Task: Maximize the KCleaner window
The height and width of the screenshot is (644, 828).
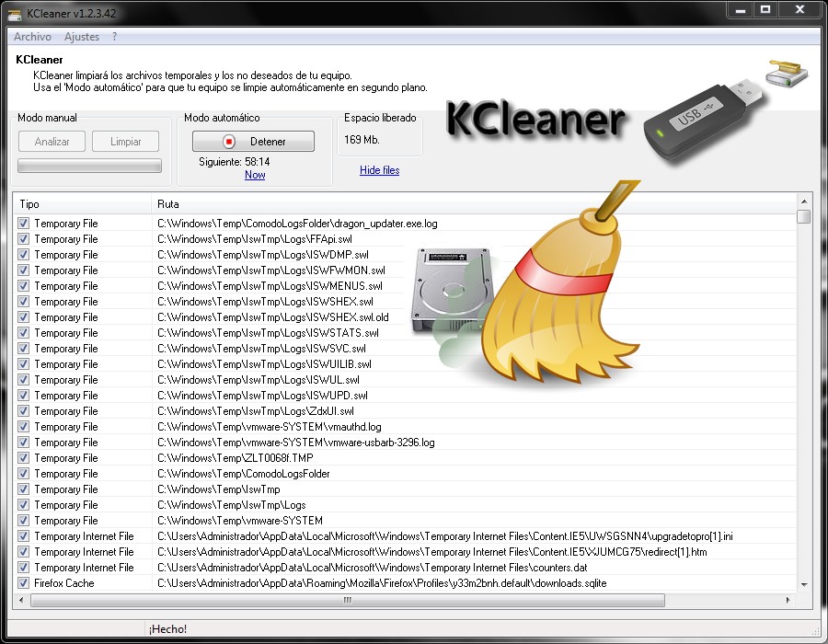Action: [x=765, y=9]
